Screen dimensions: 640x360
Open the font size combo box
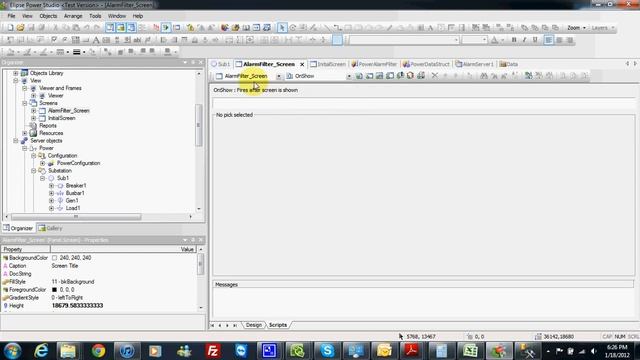pyautogui.click(x=474, y=40)
